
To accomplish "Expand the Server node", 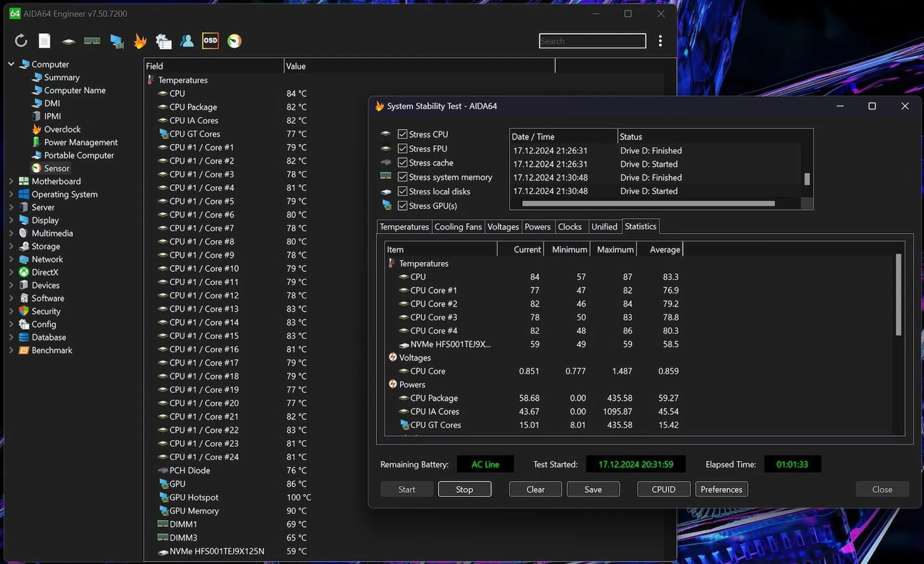I will [11, 207].
